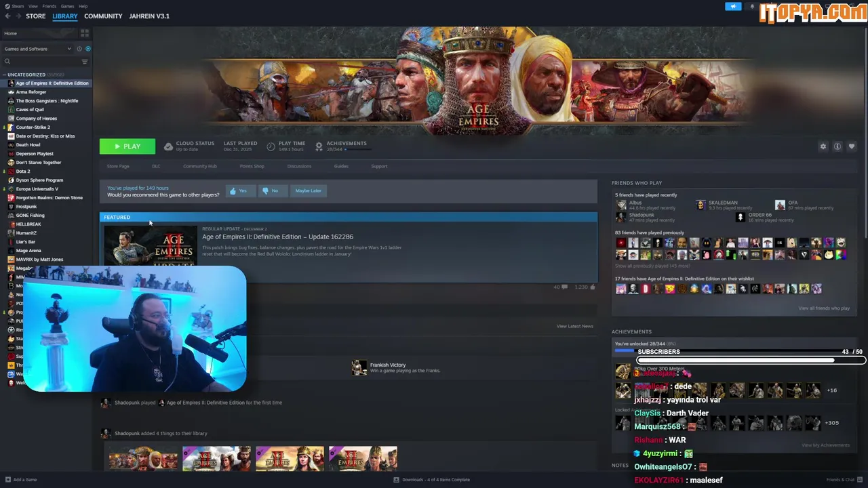Collapse the Uncategorized category

pyautogui.click(x=5, y=75)
